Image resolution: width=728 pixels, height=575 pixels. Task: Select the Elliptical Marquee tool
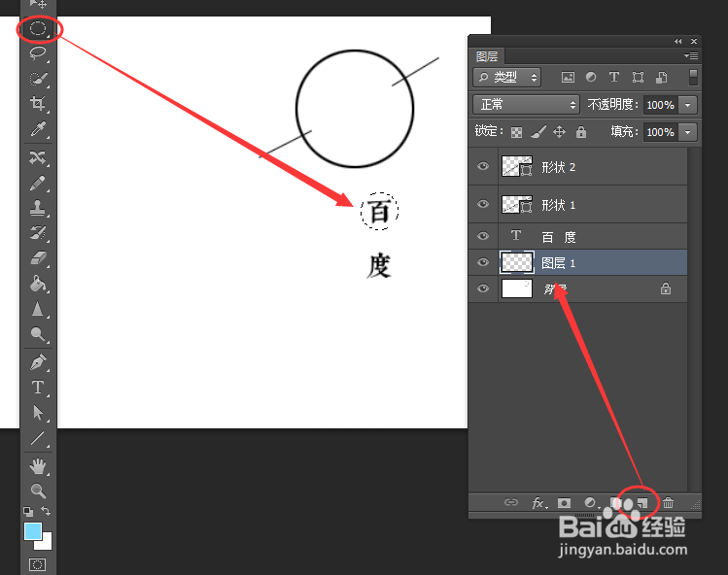38,28
